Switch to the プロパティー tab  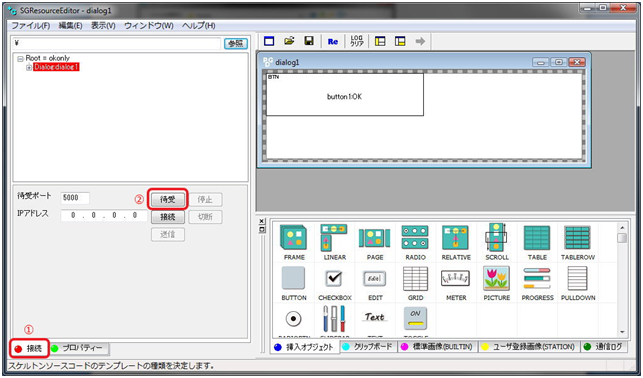(x=79, y=348)
